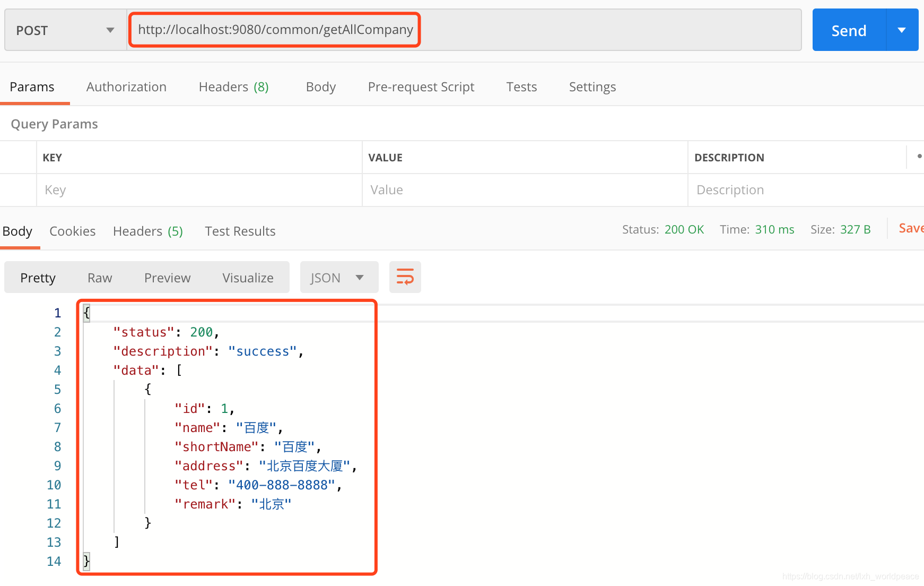Send the request with Send button
Image resolution: width=924 pixels, height=586 pixels.
click(849, 30)
